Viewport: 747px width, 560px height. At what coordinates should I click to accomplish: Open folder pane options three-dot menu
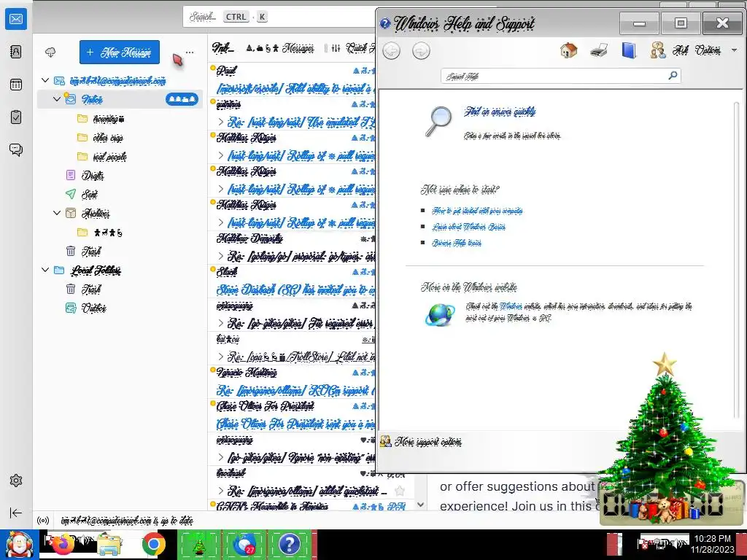point(190,52)
